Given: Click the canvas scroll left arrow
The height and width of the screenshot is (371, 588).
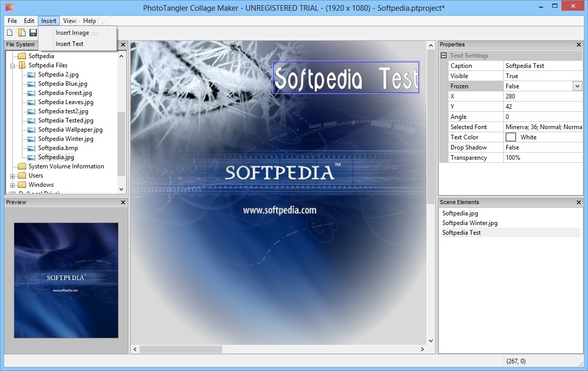Looking at the screenshot, I should pos(135,349).
